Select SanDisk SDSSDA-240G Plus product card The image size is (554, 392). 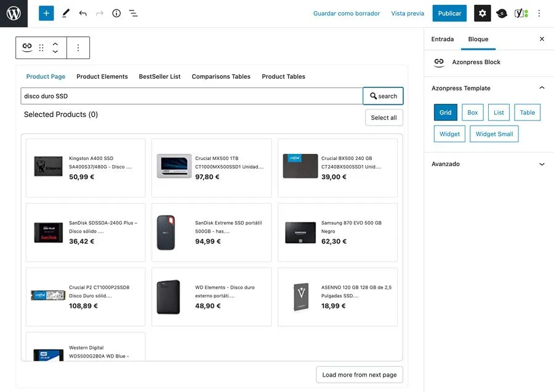86,233
